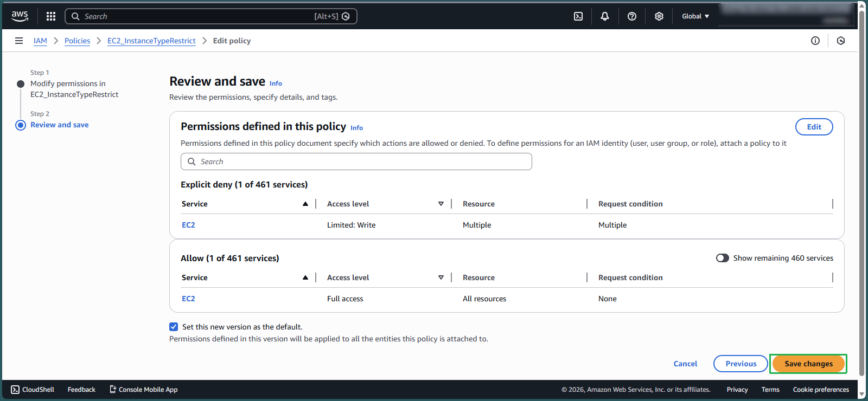Open the AWS home logo
The image size is (868, 401).
(x=20, y=16)
